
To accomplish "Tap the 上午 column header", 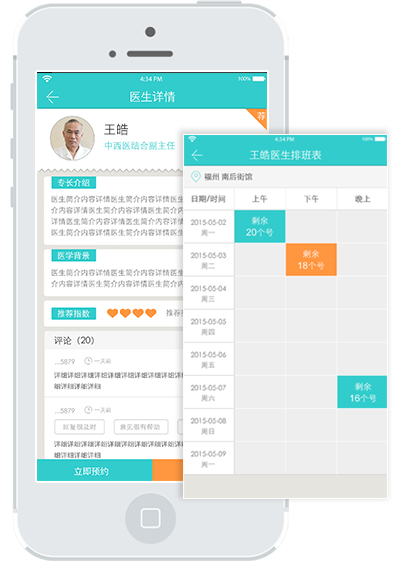I will coord(260,199).
